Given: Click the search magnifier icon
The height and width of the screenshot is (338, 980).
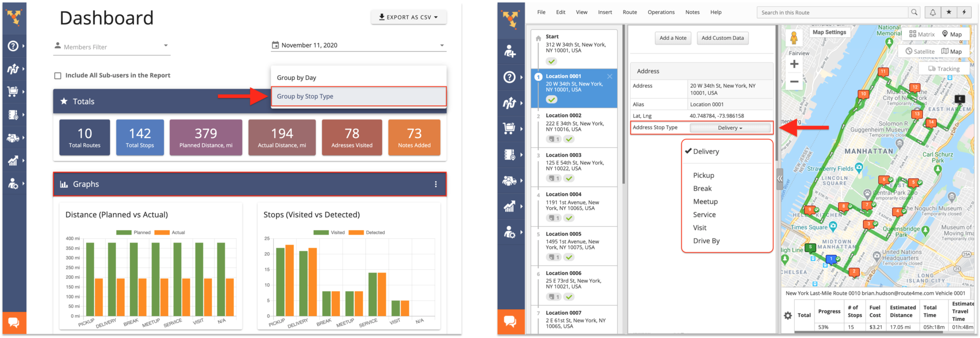Looking at the screenshot, I should [x=914, y=12].
